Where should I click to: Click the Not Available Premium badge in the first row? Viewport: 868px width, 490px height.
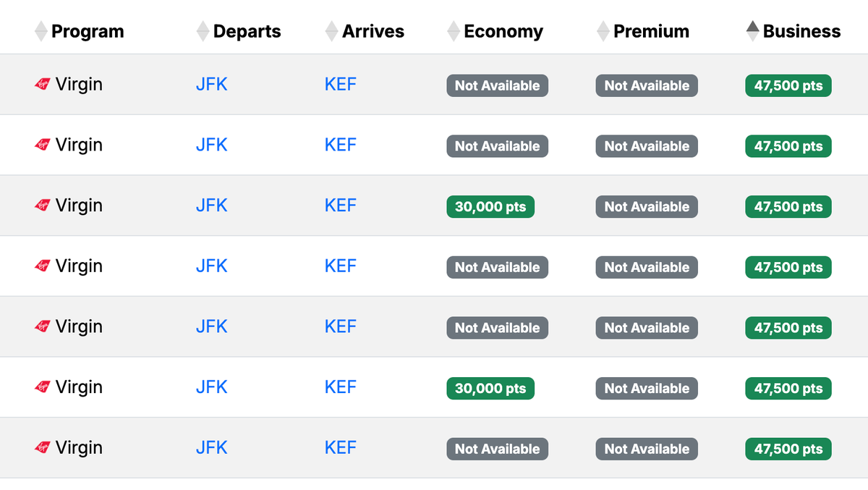click(x=646, y=85)
